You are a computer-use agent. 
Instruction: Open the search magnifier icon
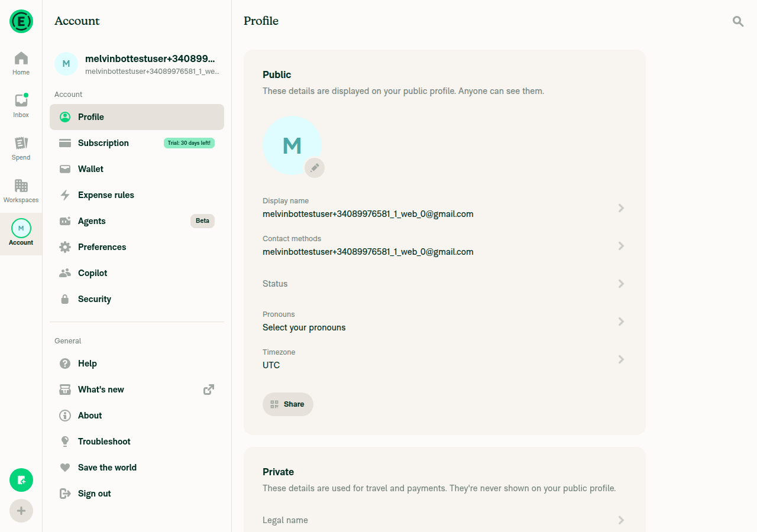point(738,21)
